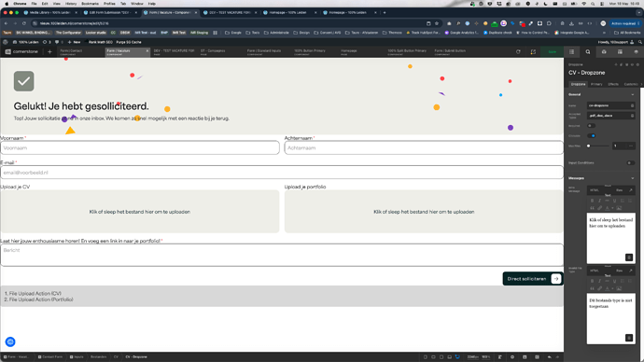
Task: Click the WordPress logo in the admin bar
Action: (x=6, y=42)
